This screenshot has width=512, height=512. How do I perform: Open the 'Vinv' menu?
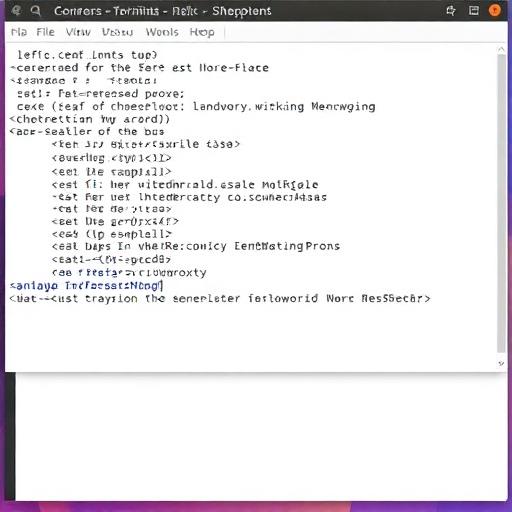pos(78,32)
